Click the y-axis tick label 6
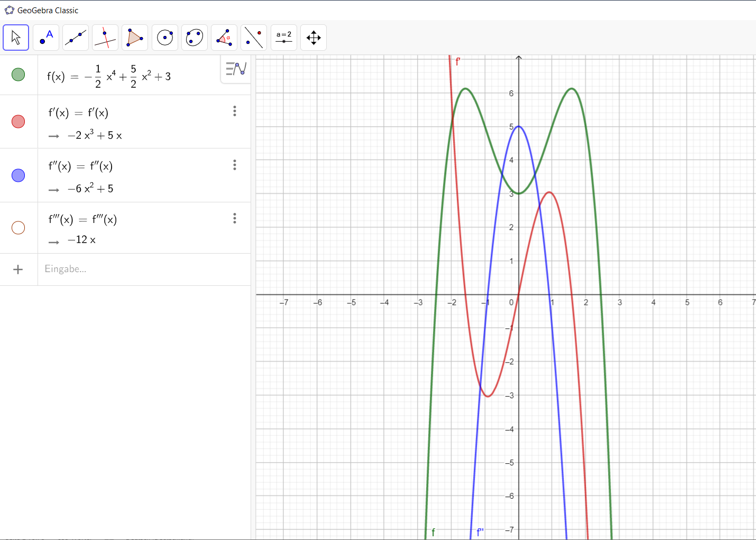The width and height of the screenshot is (756, 540). pos(511,94)
